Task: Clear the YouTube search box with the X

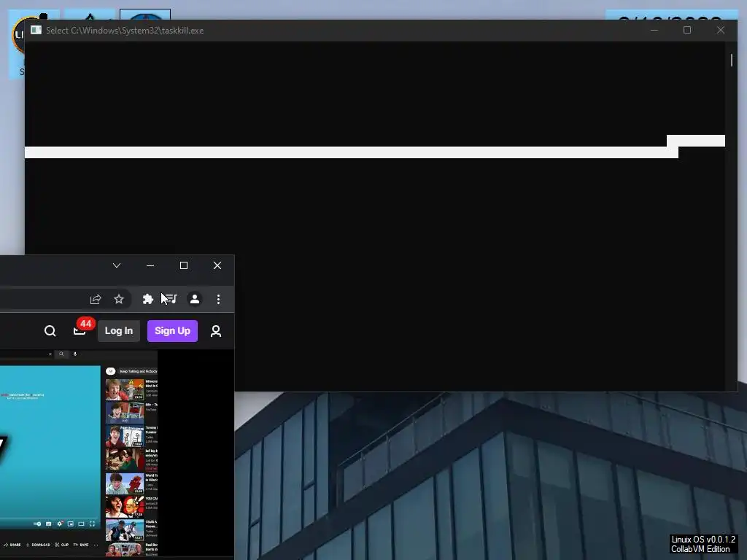Action: coord(50,354)
